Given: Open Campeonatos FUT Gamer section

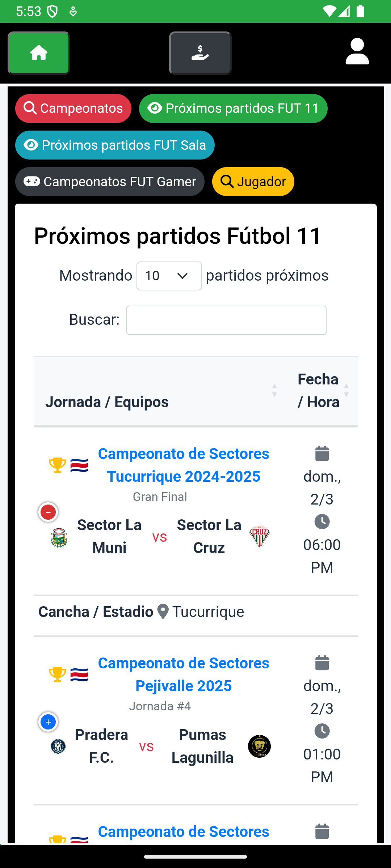Looking at the screenshot, I should (x=110, y=182).
